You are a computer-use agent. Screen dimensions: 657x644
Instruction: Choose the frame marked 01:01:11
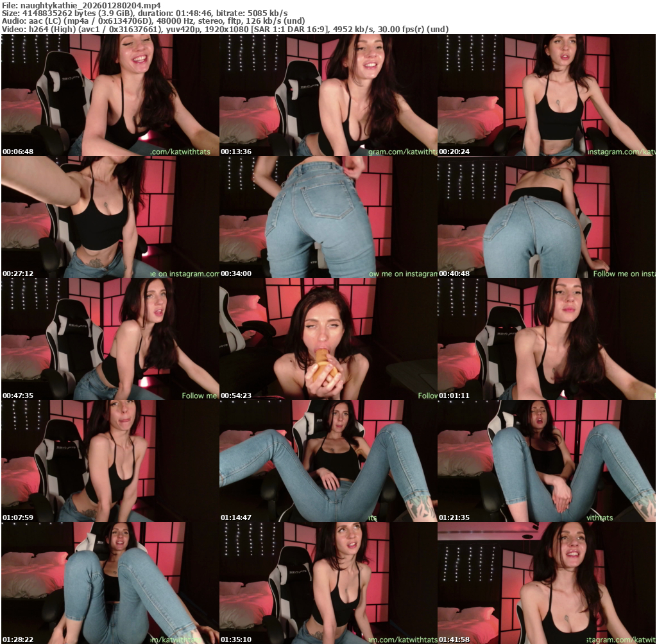(x=546, y=339)
